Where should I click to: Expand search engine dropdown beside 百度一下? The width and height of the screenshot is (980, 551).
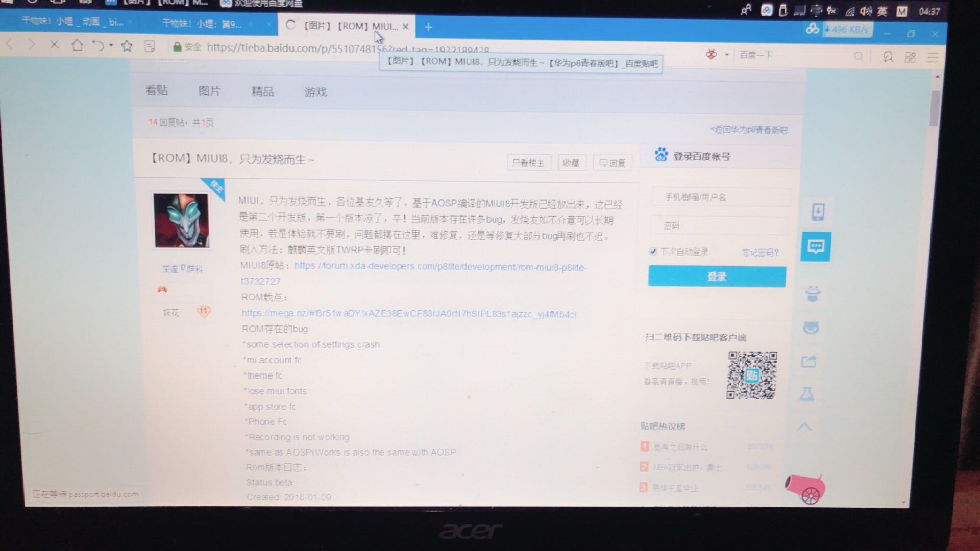click(726, 55)
